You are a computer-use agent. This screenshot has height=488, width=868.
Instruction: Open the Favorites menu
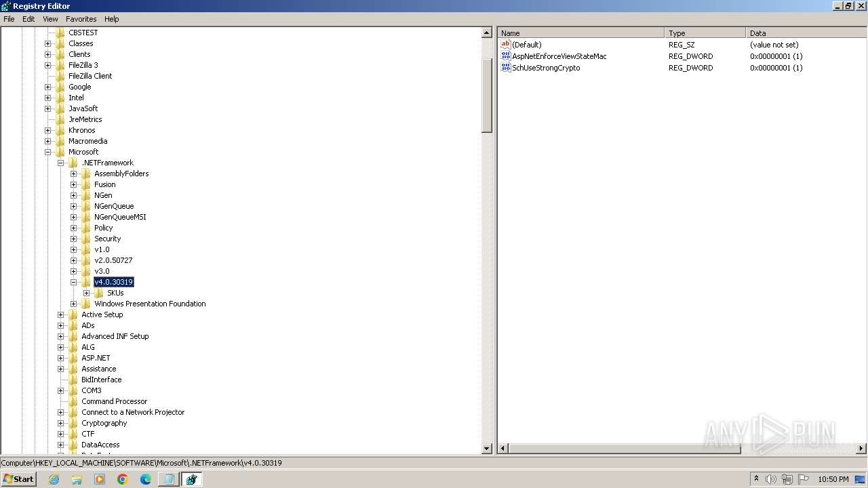click(81, 19)
